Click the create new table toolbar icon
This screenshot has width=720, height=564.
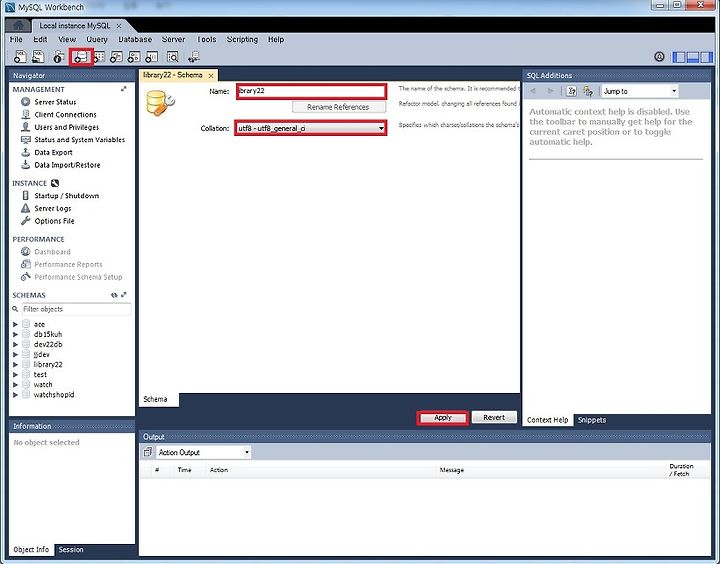[x=99, y=56]
